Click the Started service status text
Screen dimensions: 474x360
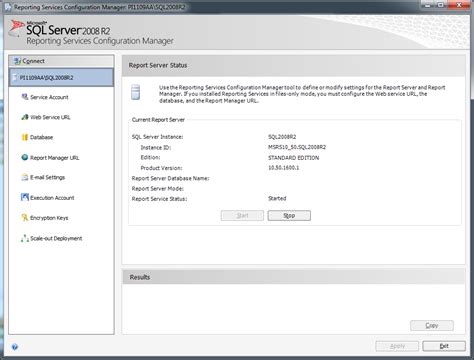click(277, 198)
